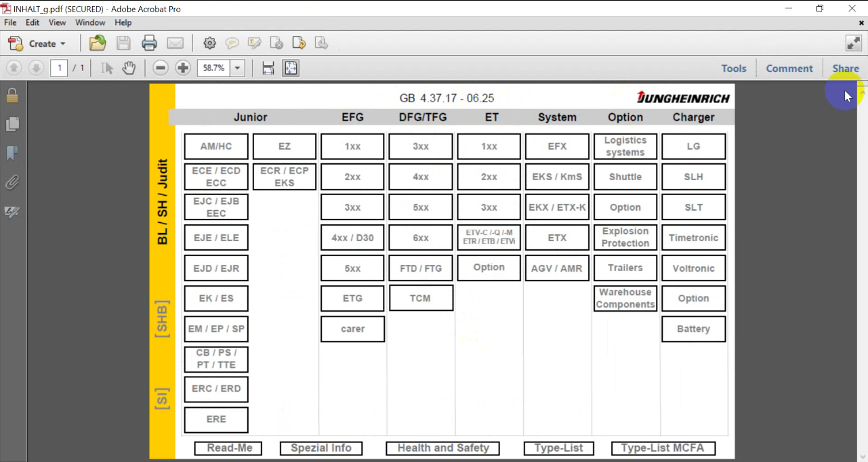Select the Hand pan tool
Viewport: 868px width, 462px height.
[129, 68]
